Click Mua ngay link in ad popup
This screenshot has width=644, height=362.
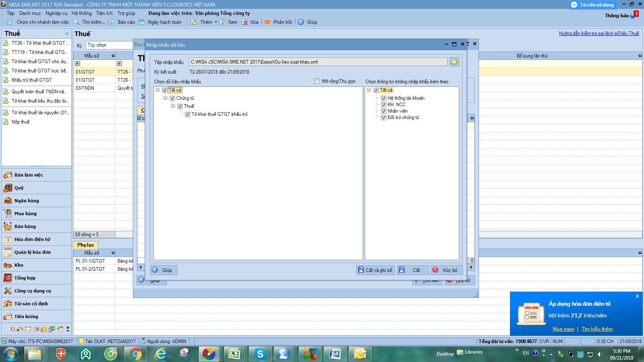click(x=563, y=329)
